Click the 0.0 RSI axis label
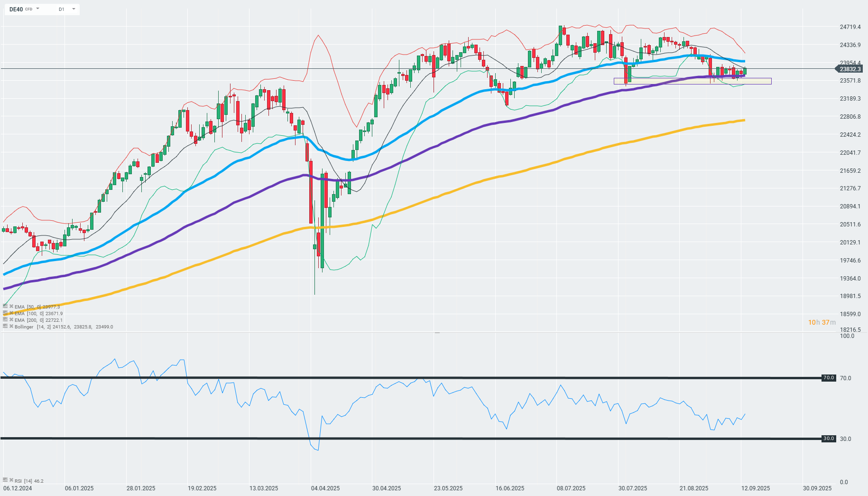This screenshot has width=868, height=496. (x=844, y=482)
